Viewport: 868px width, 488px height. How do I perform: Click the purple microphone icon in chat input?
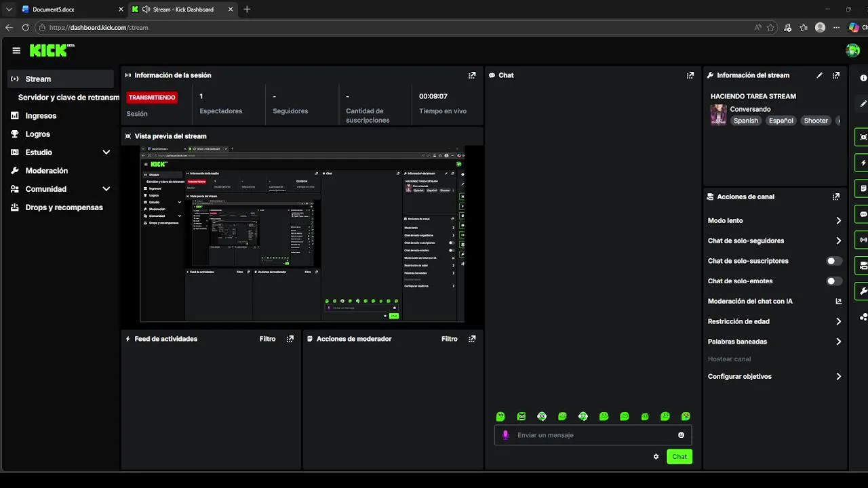[505, 435]
